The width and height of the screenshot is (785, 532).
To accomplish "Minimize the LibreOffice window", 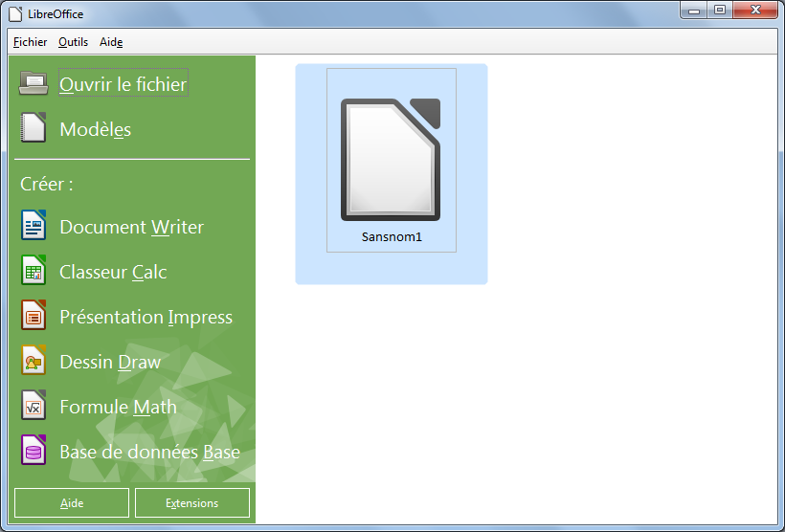I will tap(694, 10).
